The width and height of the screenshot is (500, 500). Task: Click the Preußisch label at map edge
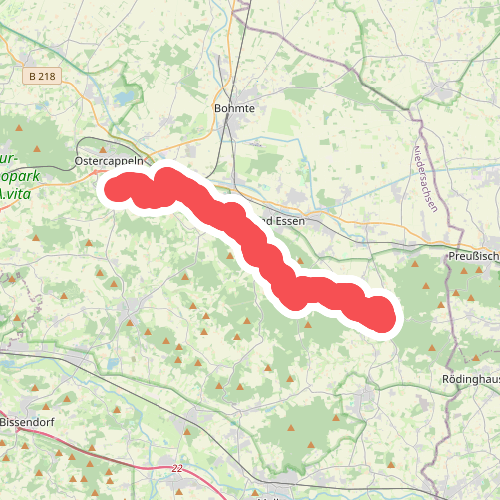474,256
